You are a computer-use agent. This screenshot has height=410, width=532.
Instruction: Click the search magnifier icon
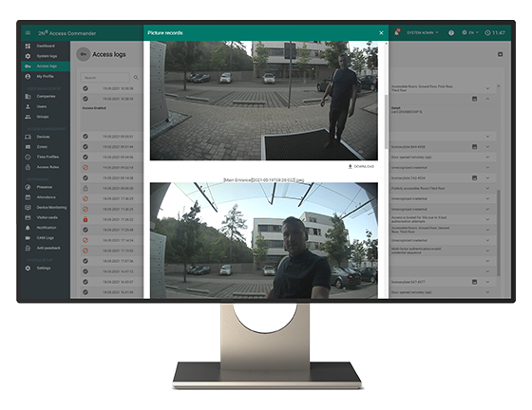pyautogui.click(x=136, y=78)
